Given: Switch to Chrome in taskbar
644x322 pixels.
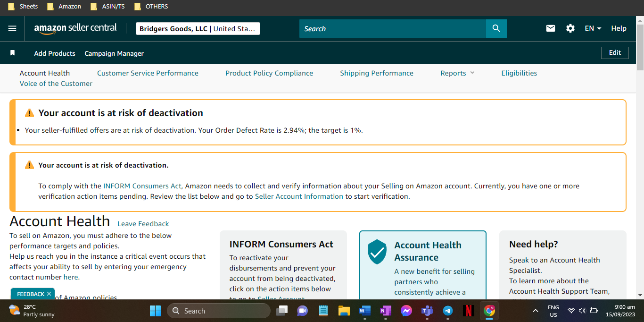Looking at the screenshot, I should (x=489, y=311).
